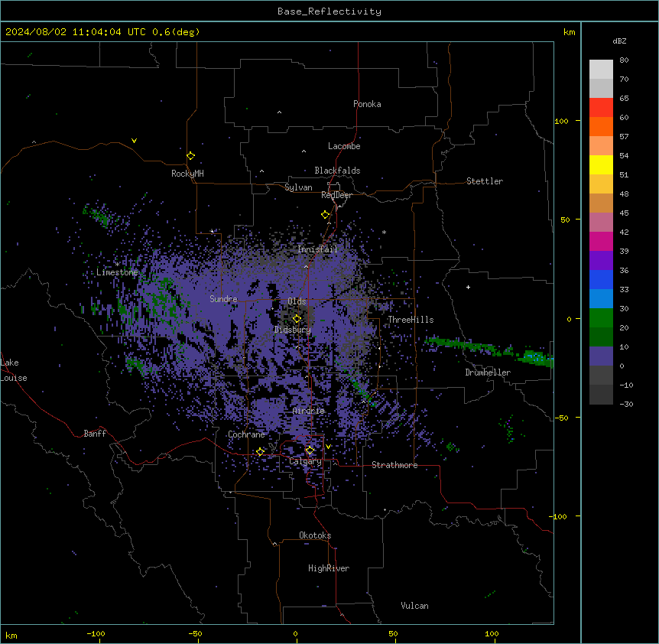This screenshot has height=644, width=659.
Task: Select the Drumheller label
Action: (488, 372)
